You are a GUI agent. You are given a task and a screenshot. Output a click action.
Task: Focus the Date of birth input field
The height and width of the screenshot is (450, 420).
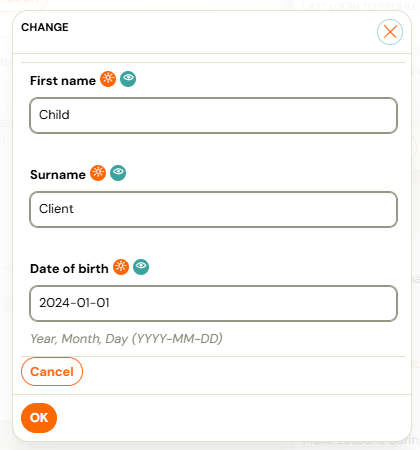[x=213, y=303]
